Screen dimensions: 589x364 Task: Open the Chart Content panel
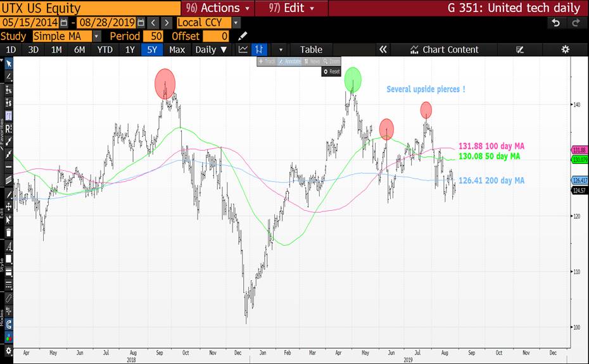[x=445, y=49]
